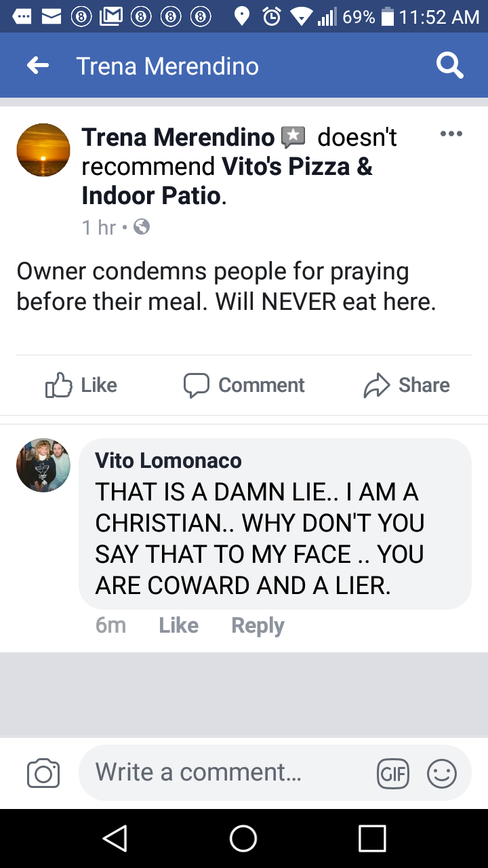Open camera to attach a photo
Viewport: 488px width, 868px height.
[43, 773]
